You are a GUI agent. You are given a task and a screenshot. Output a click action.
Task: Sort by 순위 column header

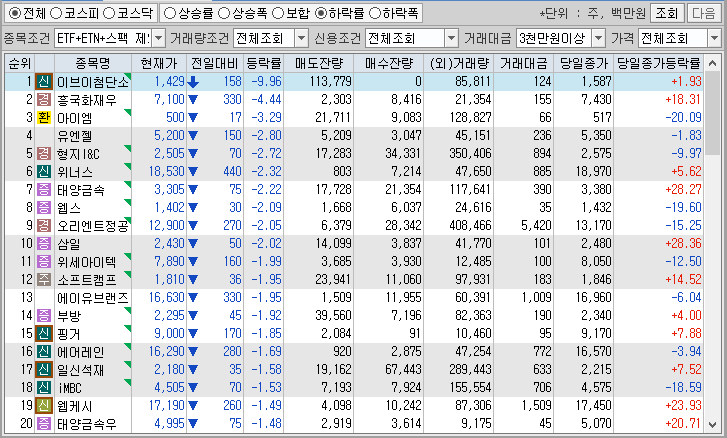coord(20,63)
